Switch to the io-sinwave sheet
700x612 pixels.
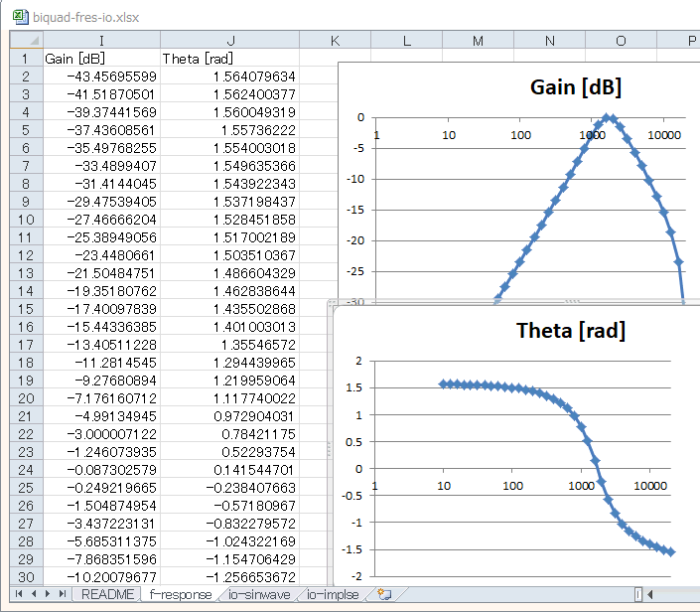[259, 594]
